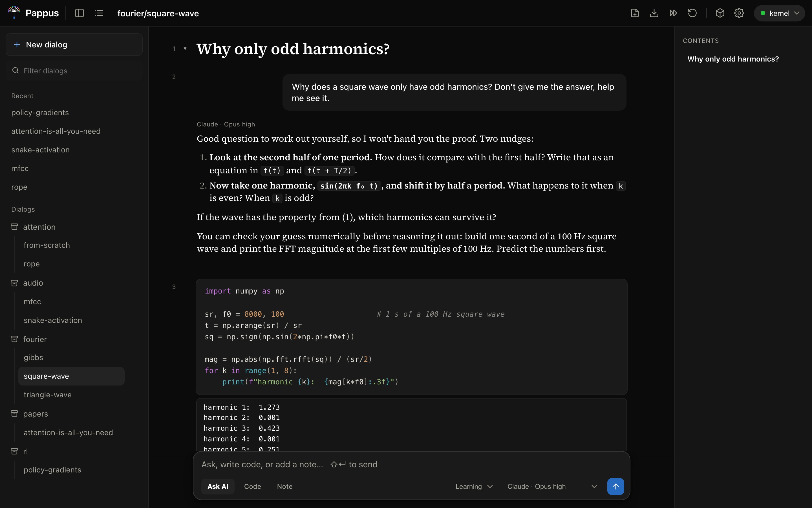Click the restart kernel icon
The image size is (812, 508).
click(692, 13)
